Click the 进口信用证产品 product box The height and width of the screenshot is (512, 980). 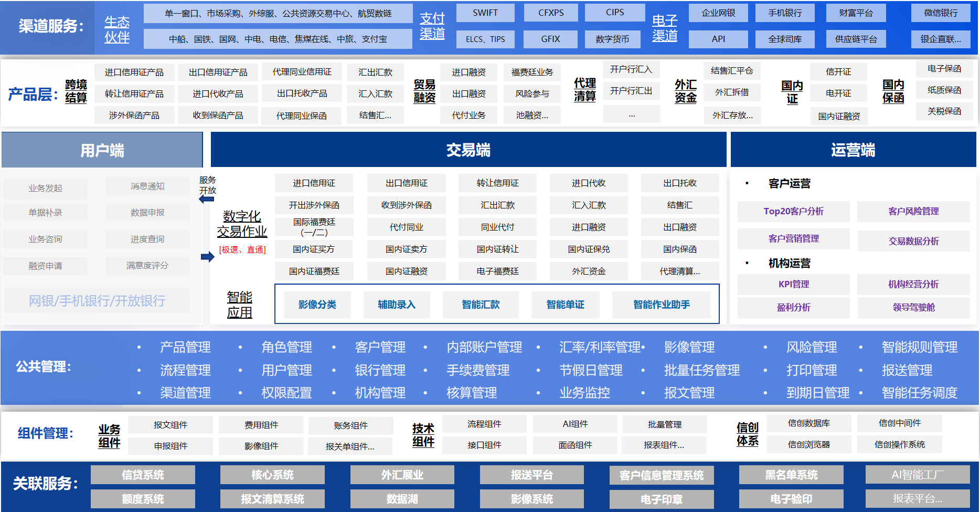[x=134, y=72]
